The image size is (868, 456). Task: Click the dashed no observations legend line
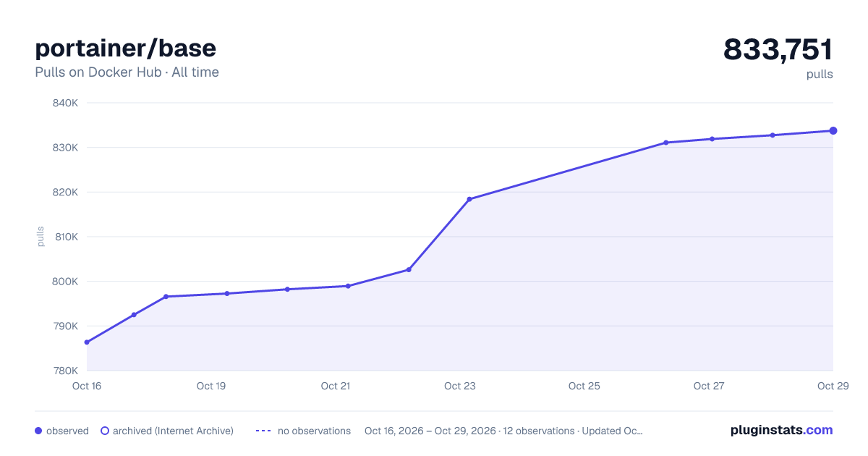[263, 431]
